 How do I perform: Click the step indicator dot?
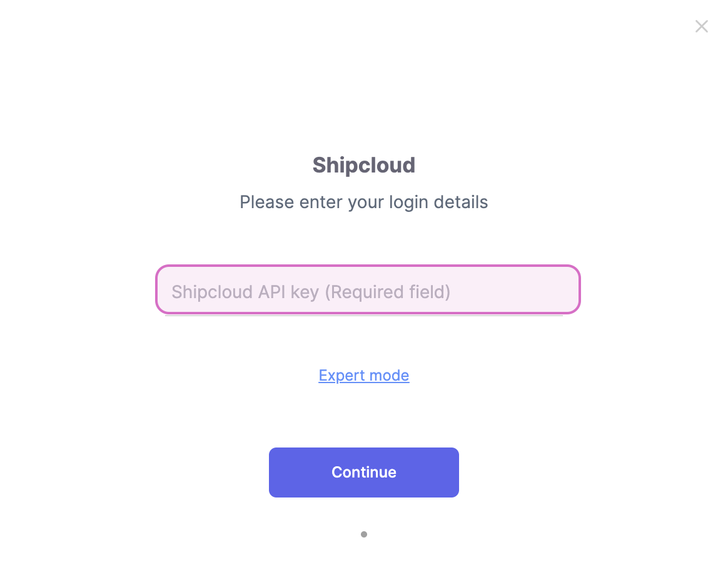coord(364,534)
